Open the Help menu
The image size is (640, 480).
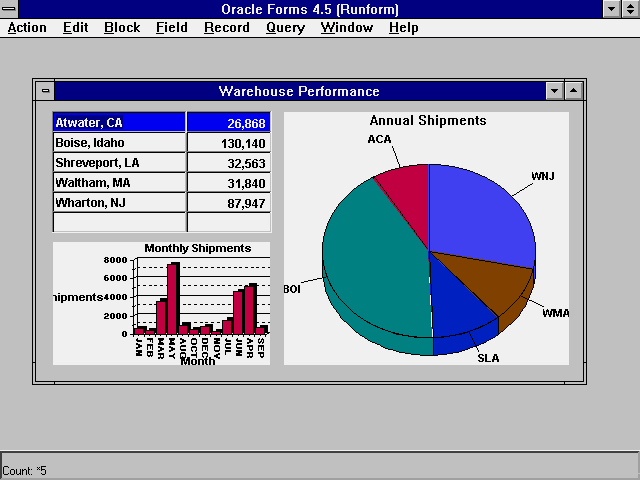404,27
